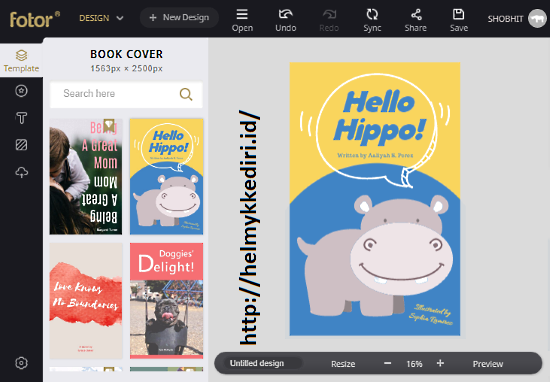Share the design

[416, 20]
